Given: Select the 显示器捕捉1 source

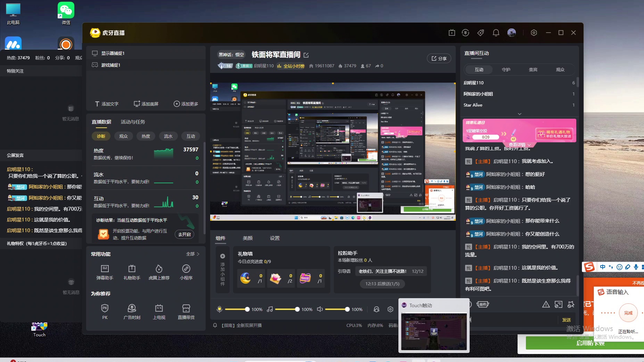Looking at the screenshot, I should [146, 53].
